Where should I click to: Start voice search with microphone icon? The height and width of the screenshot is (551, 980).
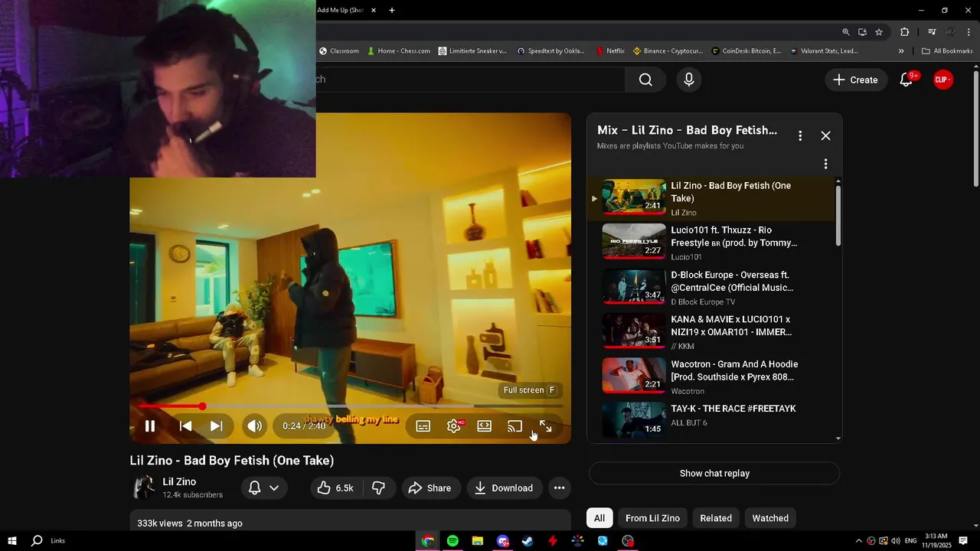[689, 80]
